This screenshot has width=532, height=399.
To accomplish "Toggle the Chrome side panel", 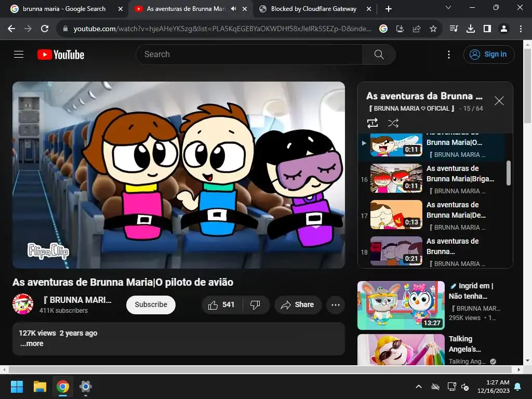I will tap(487, 29).
